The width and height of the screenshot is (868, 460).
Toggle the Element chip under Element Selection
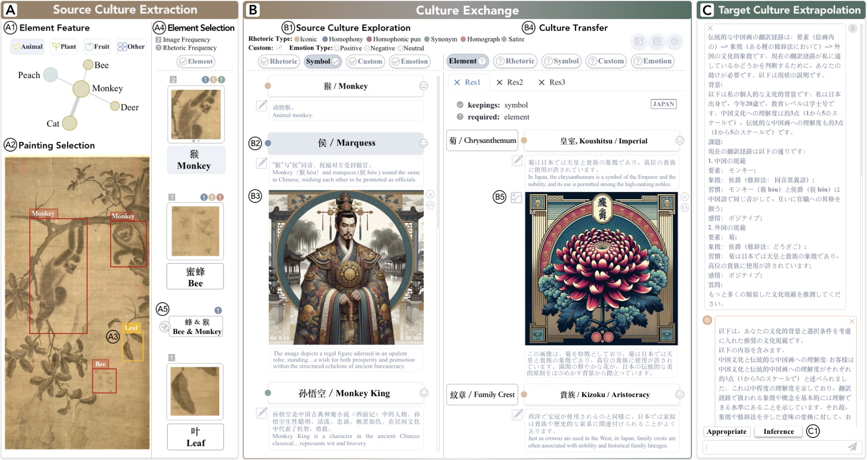coord(196,61)
